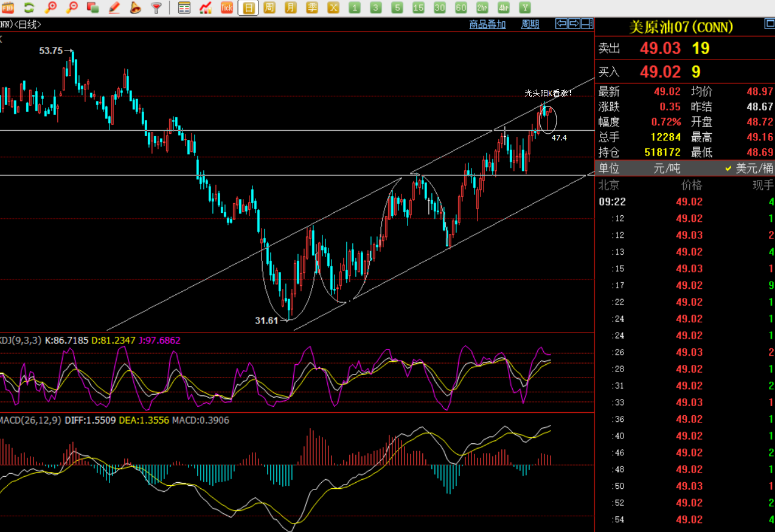This screenshot has width=775, height=532.
Task: Toggle side panel with the split-layout icon
Action: click(x=587, y=24)
